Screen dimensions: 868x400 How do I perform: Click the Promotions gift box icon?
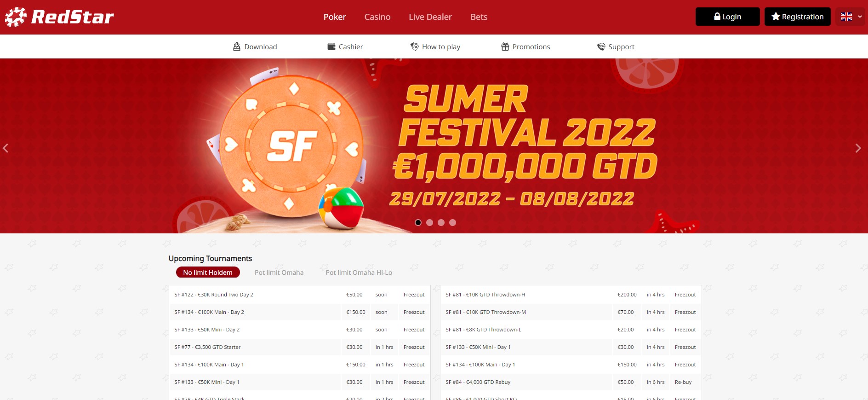[x=505, y=46]
